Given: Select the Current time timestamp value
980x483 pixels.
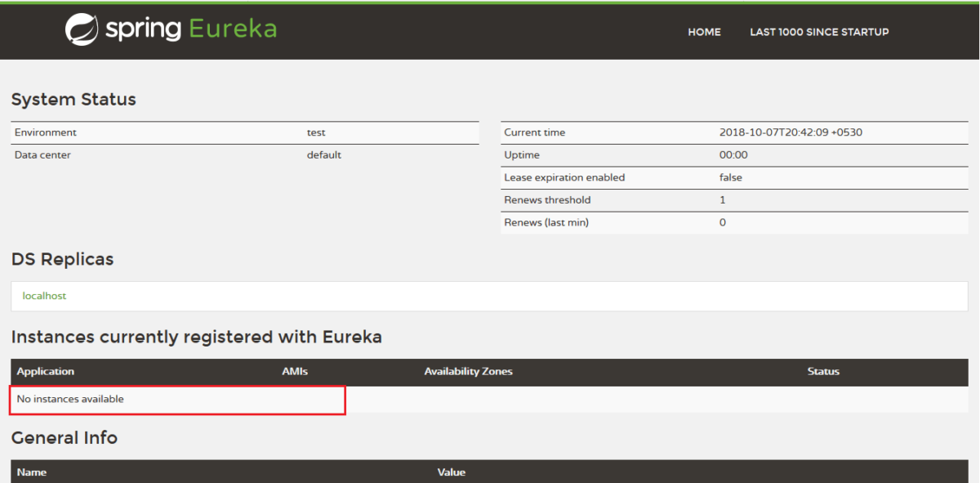Looking at the screenshot, I should coord(791,132).
